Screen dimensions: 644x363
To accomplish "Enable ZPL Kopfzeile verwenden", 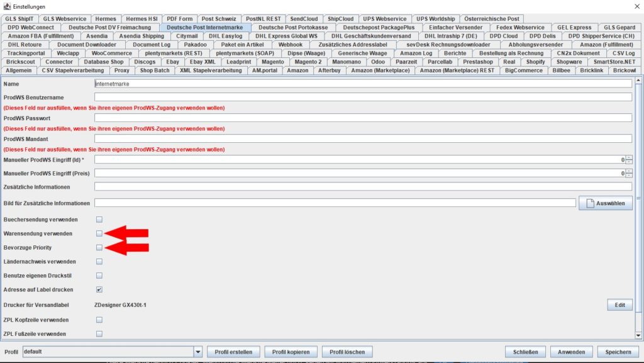I will tap(99, 320).
